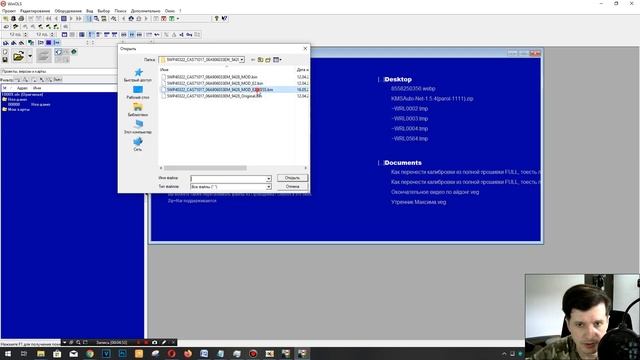Image resolution: width=640 pixels, height=360 pixels.
Task: Click the create new folder icon in dialog
Action: click(x=268, y=60)
